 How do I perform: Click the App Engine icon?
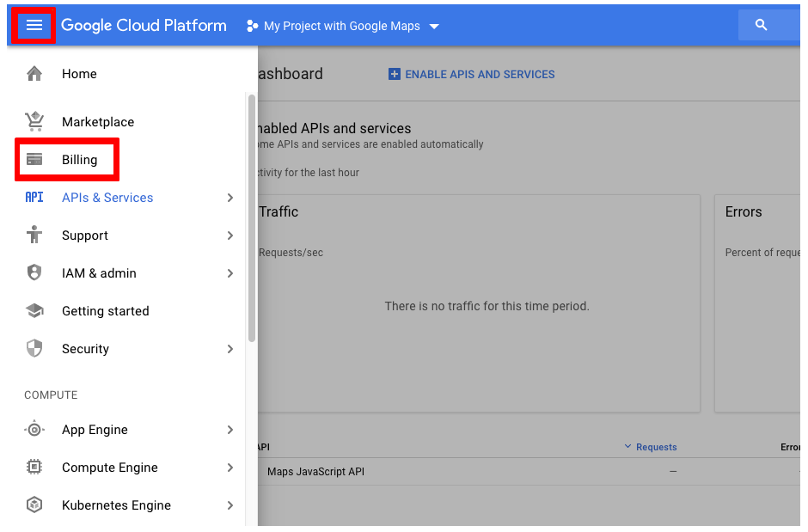pyautogui.click(x=34, y=430)
